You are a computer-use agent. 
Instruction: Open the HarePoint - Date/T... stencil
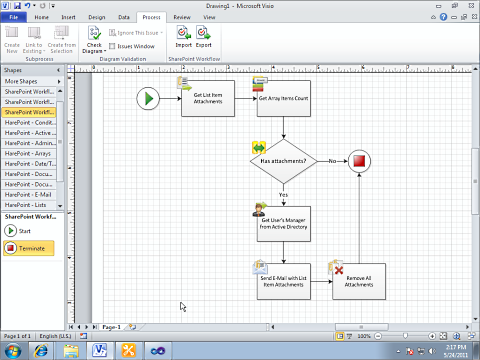pos(29,164)
